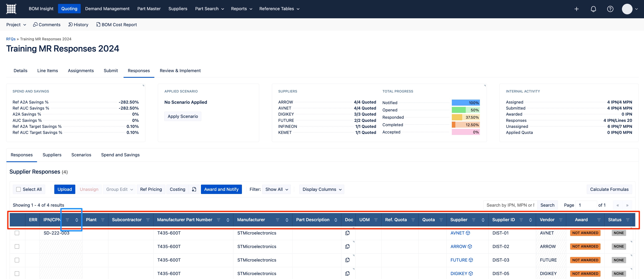Click the IPN, MPN search field
644x279 pixels.
510,205
